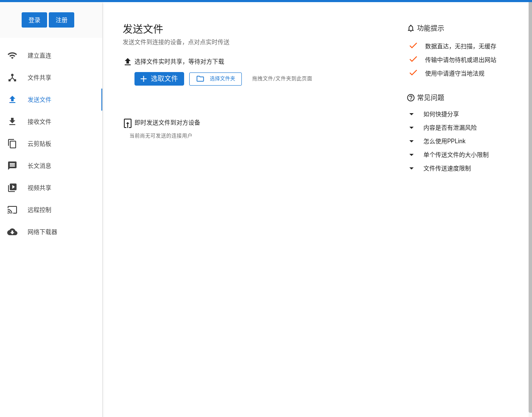Screen dimensions: 532x417
Task: Click the 网络下载器 cloud download icon
Action: 12,232
